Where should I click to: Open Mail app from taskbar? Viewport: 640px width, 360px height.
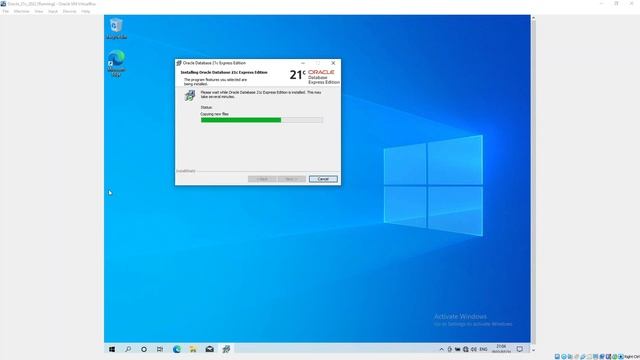pos(209,349)
